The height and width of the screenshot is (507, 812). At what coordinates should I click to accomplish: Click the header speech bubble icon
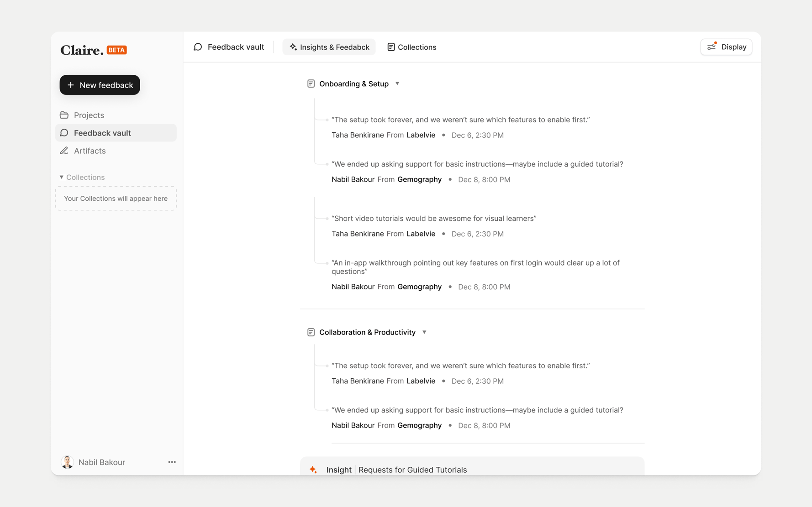point(198,47)
